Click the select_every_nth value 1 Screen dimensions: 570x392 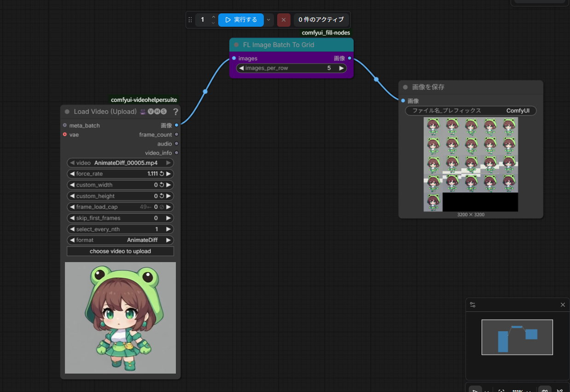157,229
